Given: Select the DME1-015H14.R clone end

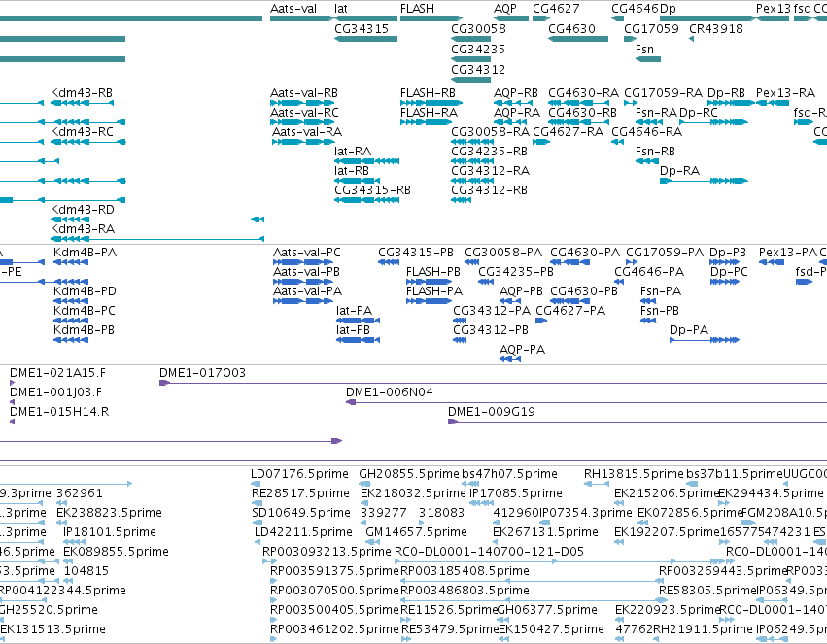Looking at the screenshot, I should [12, 422].
